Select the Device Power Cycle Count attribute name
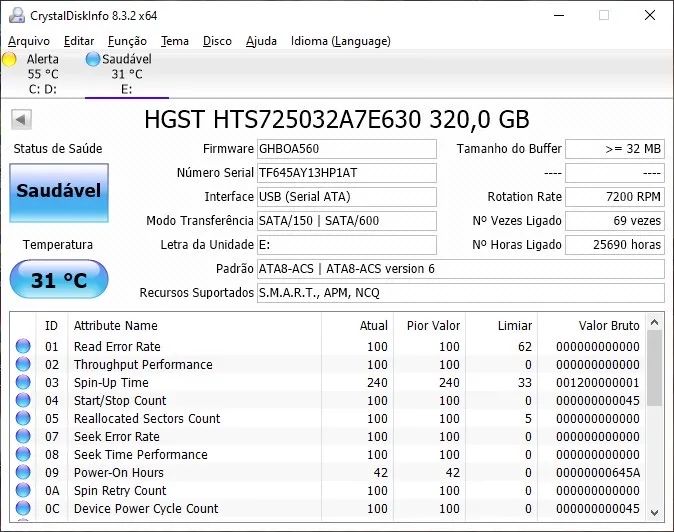674x532 pixels. [x=146, y=509]
